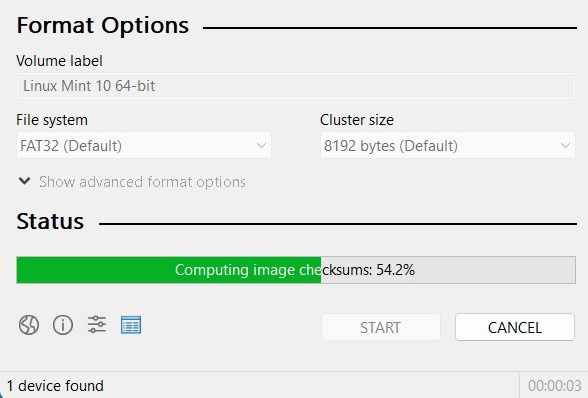Click the File system caption text

click(x=52, y=120)
